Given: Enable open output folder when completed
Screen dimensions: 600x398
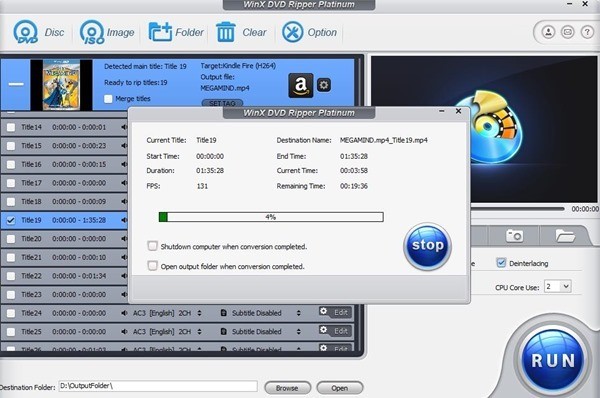Looking at the screenshot, I should pos(152,266).
